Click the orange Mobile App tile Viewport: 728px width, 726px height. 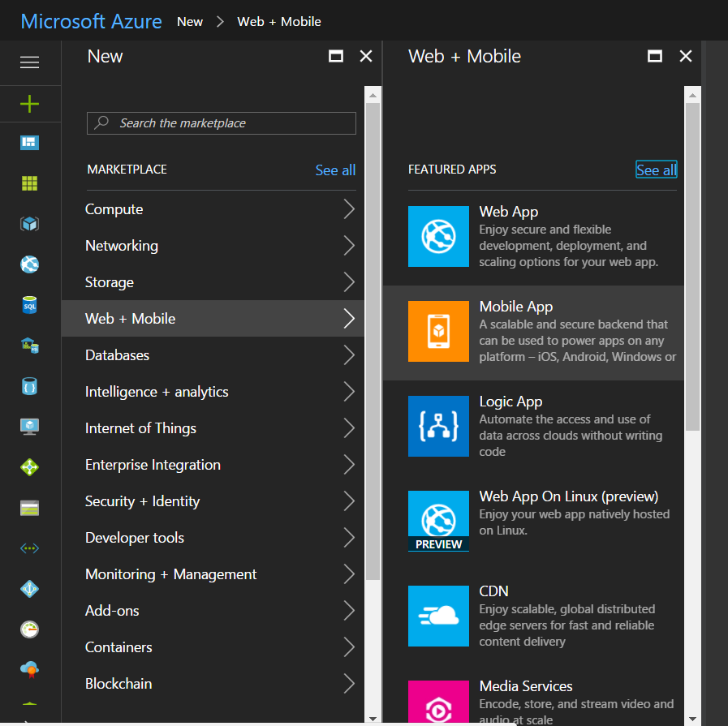coord(438,331)
